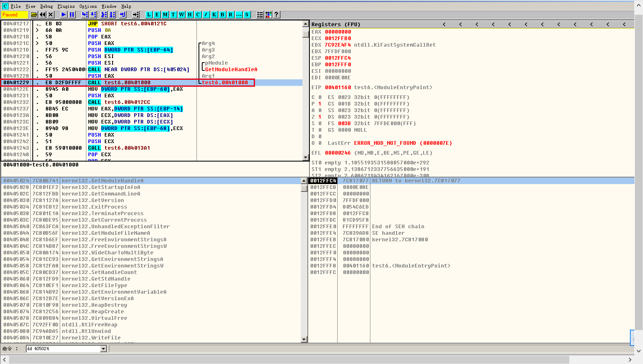
Task: Show References window (R button)
Action: pos(231,15)
